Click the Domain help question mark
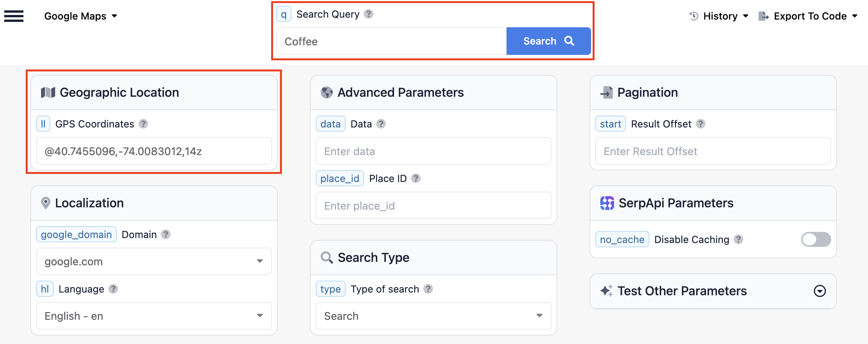The width and height of the screenshot is (868, 344). coord(166,235)
